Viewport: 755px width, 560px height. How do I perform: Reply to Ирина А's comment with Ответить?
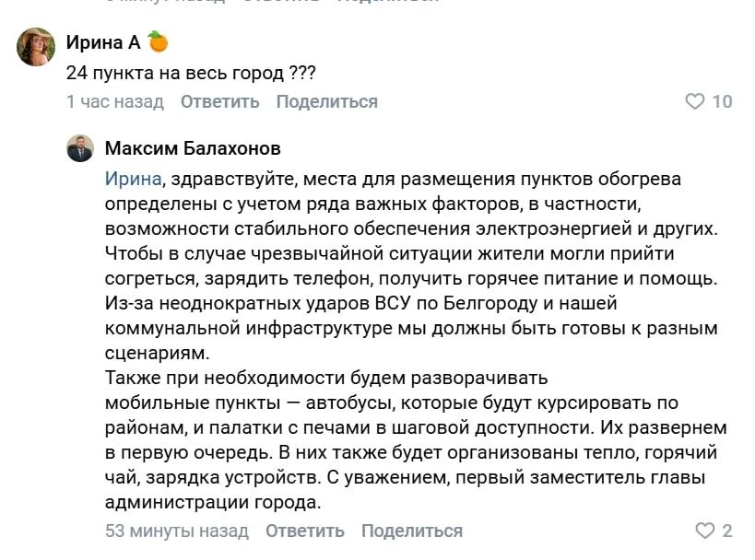pos(219,101)
